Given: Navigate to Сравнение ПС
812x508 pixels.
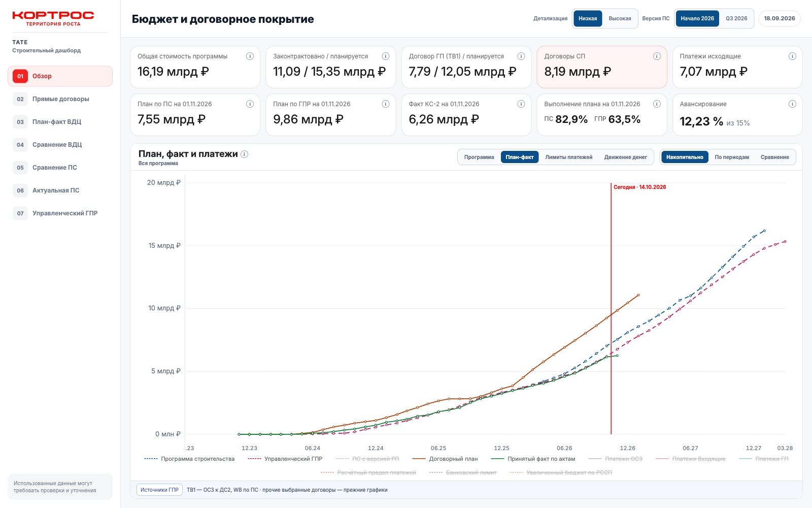Looking at the screenshot, I should point(60,168).
